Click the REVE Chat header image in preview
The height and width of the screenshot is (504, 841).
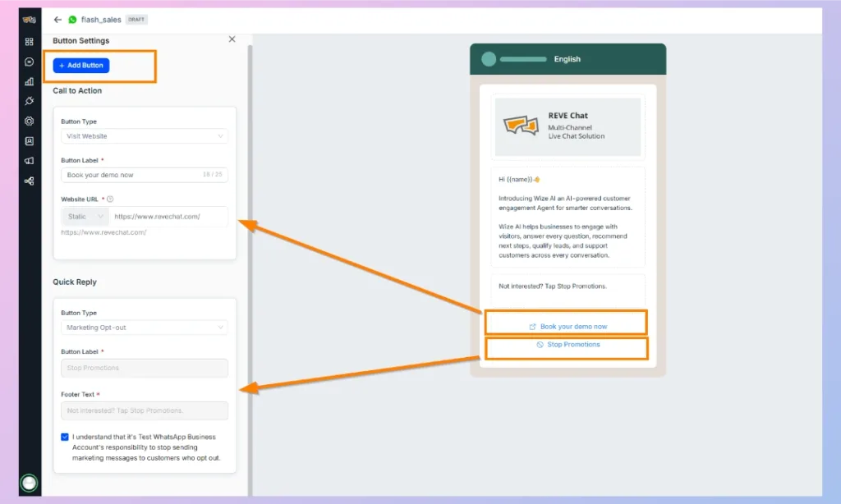click(568, 126)
